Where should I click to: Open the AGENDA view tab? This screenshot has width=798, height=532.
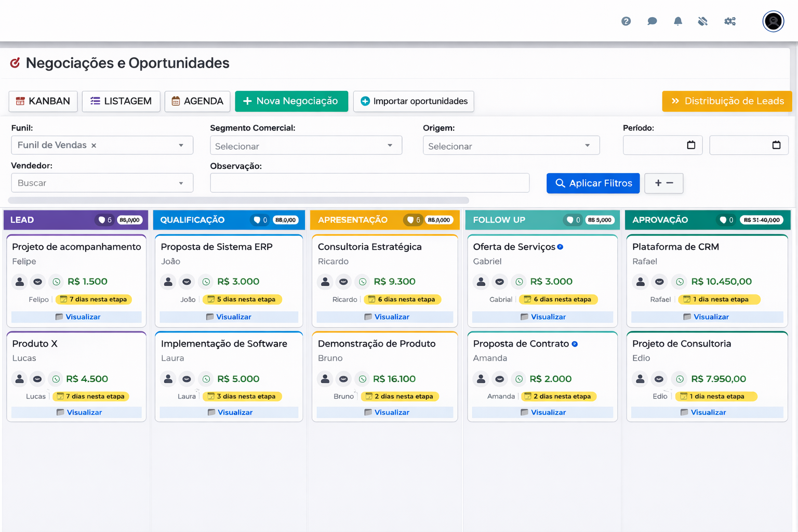coord(197,101)
